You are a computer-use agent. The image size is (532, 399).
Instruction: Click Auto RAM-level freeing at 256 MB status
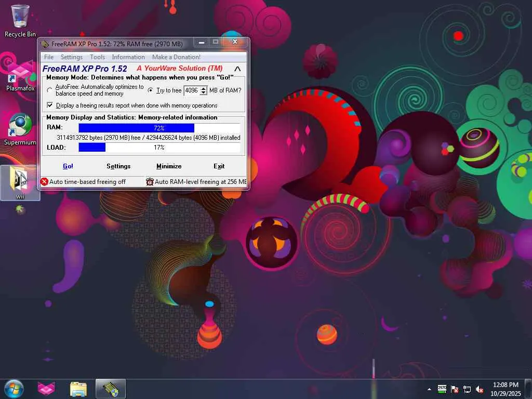coord(201,182)
